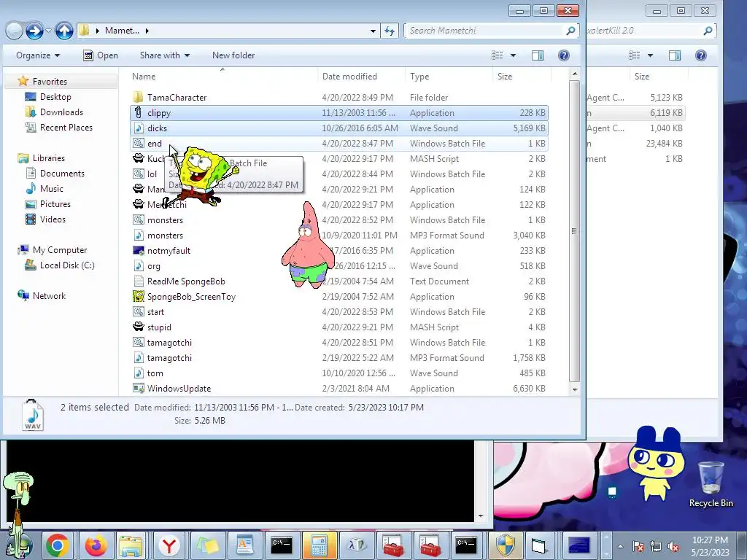Expand the address bar history dropdown
Viewport: 747px width, 560px height.
coord(373,31)
